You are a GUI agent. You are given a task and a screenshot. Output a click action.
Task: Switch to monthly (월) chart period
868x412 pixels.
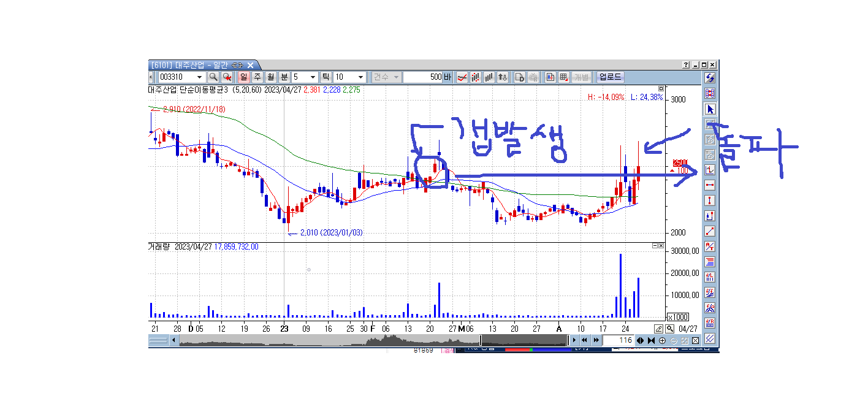pos(270,77)
